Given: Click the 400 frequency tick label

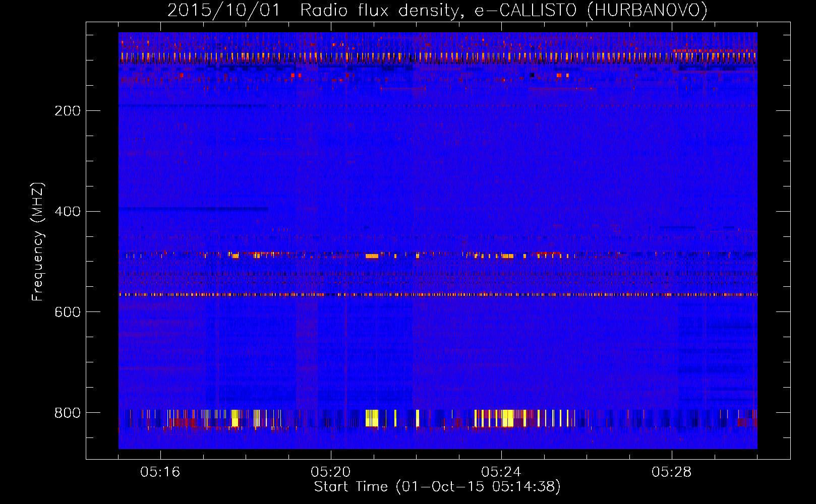Looking at the screenshot, I should point(68,212).
